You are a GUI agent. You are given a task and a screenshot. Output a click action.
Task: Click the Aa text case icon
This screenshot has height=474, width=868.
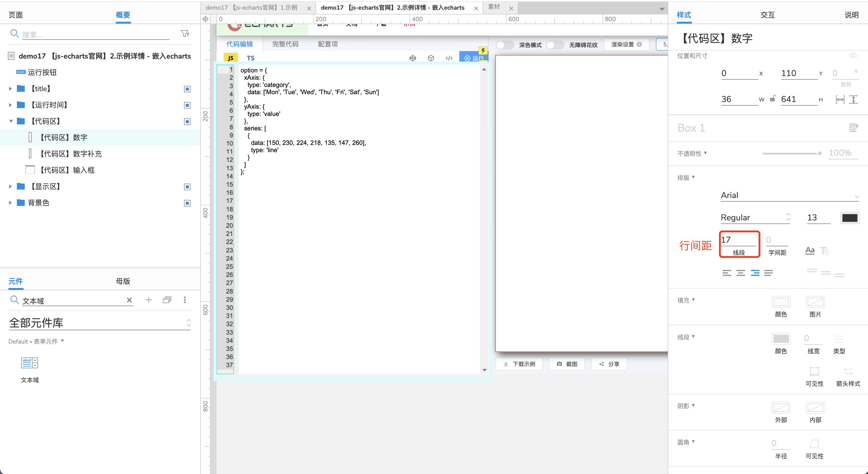(x=810, y=250)
